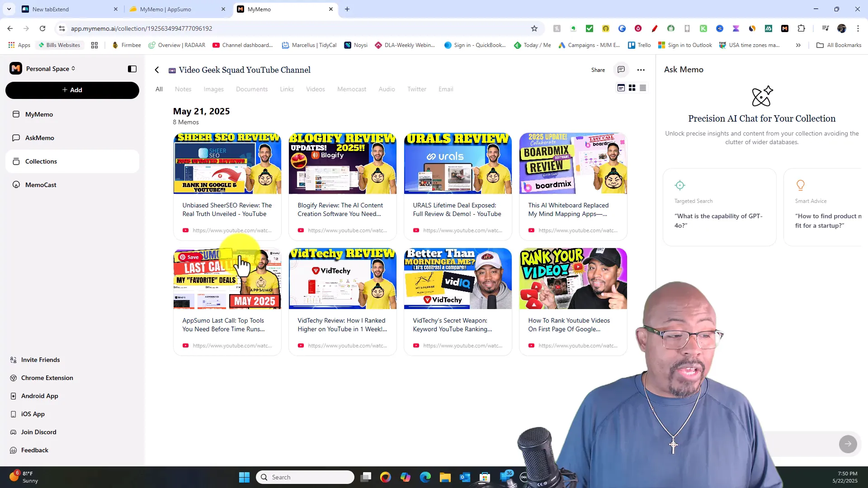The image size is (868, 488).
Task: Open the Android App link
Action: tap(34, 396)
